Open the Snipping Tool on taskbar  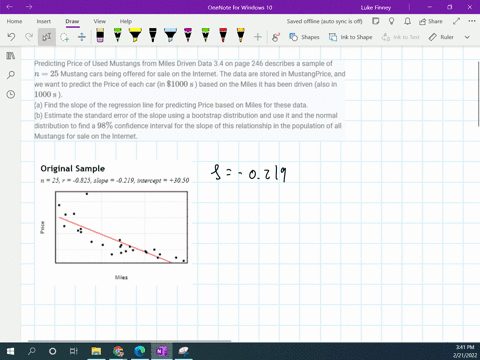(183, 351)
